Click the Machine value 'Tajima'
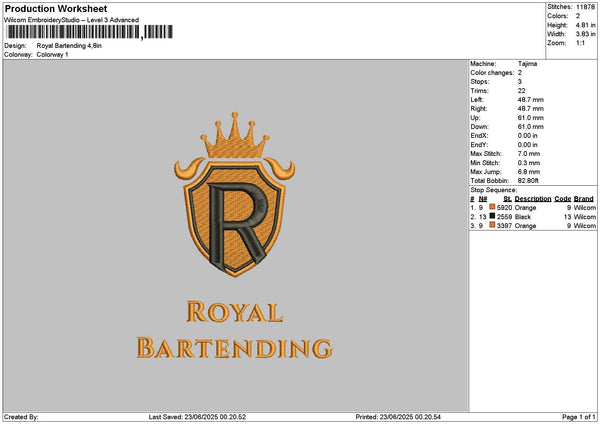600x424 pixels. pyautogui.click(x=528, y=64)
